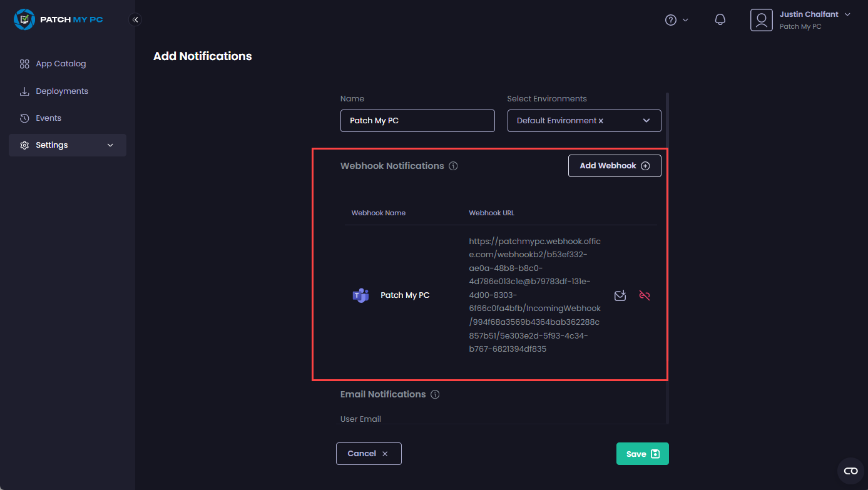Expand the Justin Chalfant account menu
The image size is (868, 490).
coord(847,14)
